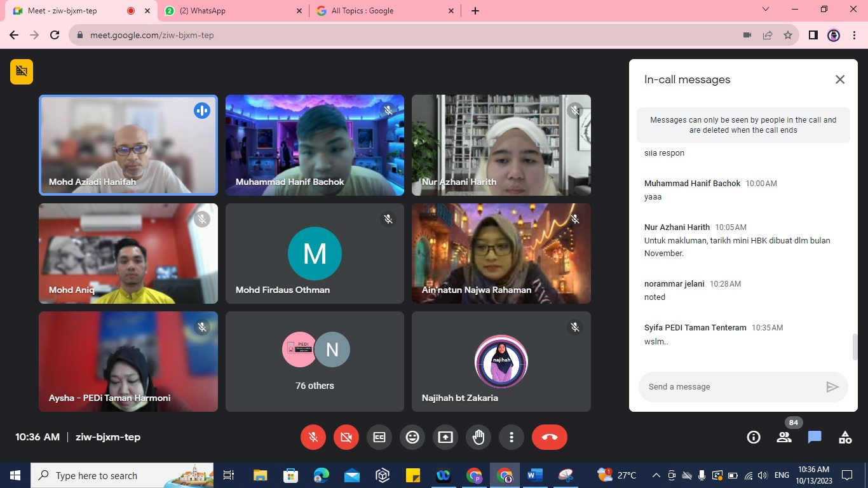868x488 pixels.
Task: Click the yellow camera-off indicator icon
Action: [x=22, y=71]
